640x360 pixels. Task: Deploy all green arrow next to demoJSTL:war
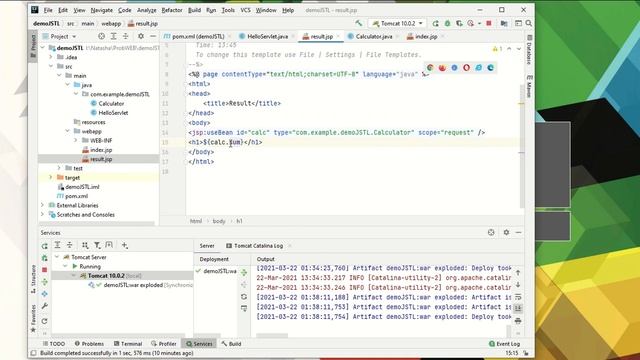click(x=244, y=272)
